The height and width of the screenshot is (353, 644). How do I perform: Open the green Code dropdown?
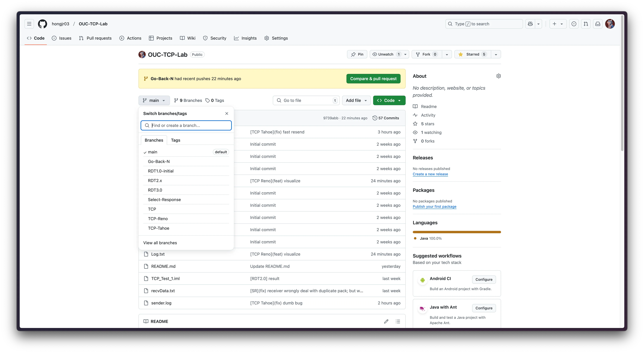click(x=389, y=100)
